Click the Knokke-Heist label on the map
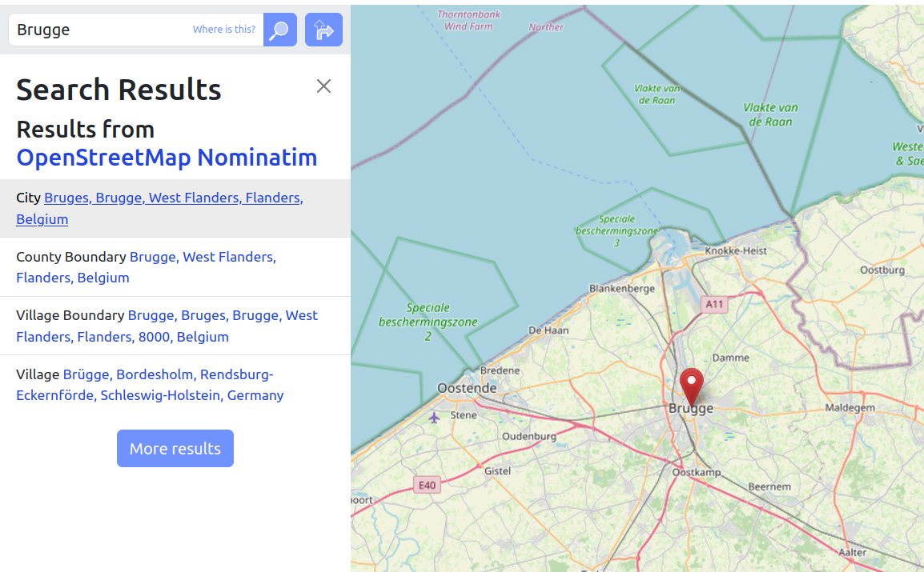Screen dimensions: 924x572 click(x=735, y=250)
